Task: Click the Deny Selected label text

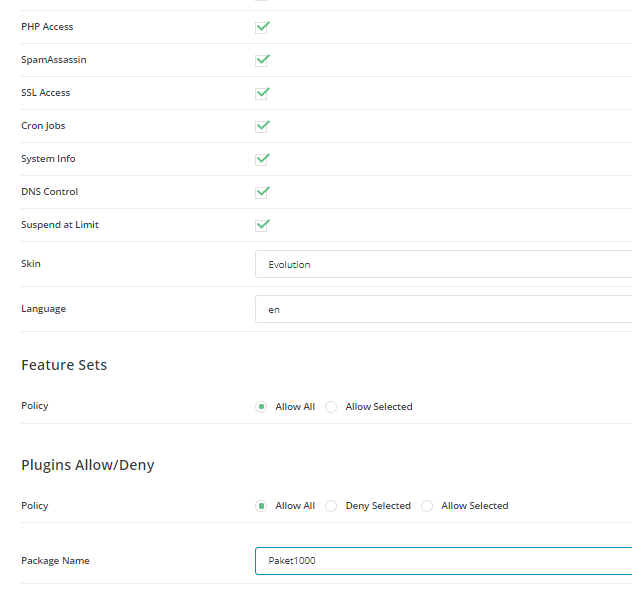Action: tap(378, 506)
